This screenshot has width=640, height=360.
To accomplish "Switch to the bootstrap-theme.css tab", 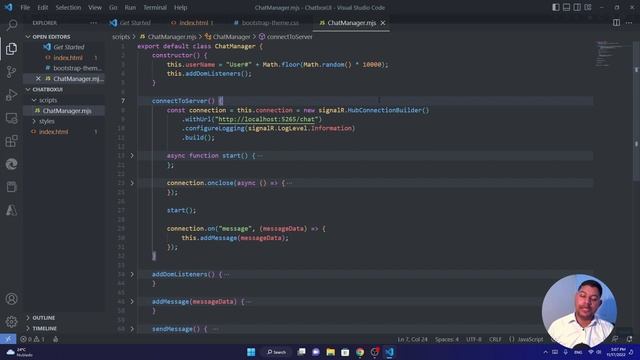I will 267,23.
